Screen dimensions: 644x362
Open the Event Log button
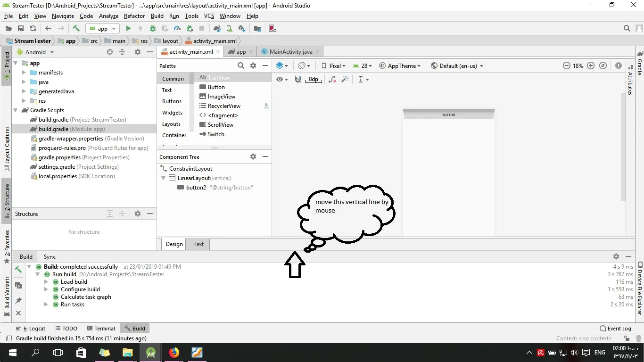[615, 329]
